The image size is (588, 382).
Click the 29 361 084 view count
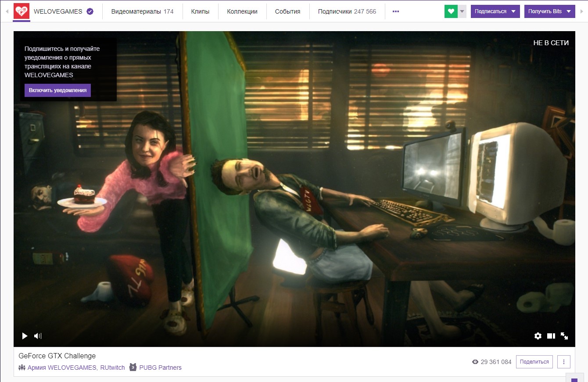(x=496, y=362)
